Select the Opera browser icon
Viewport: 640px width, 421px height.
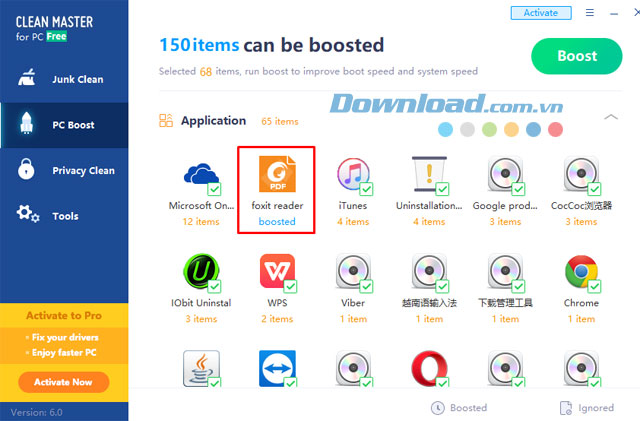coord(429,368)
